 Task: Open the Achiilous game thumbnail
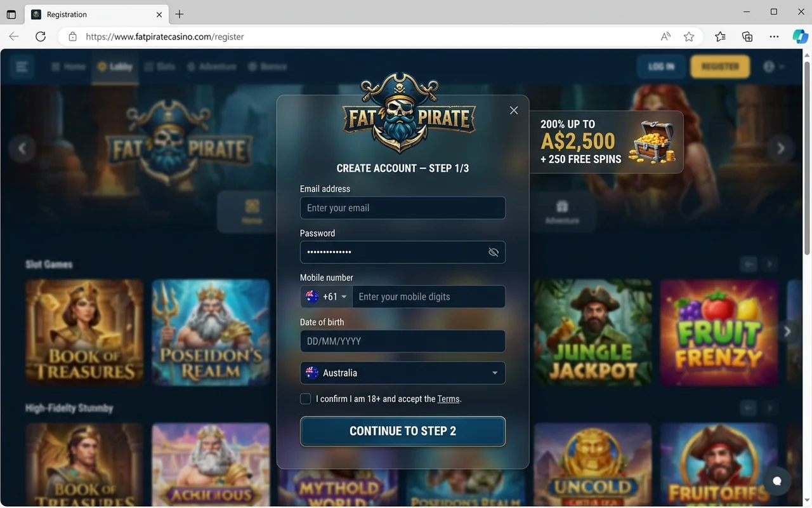[211, 465]
